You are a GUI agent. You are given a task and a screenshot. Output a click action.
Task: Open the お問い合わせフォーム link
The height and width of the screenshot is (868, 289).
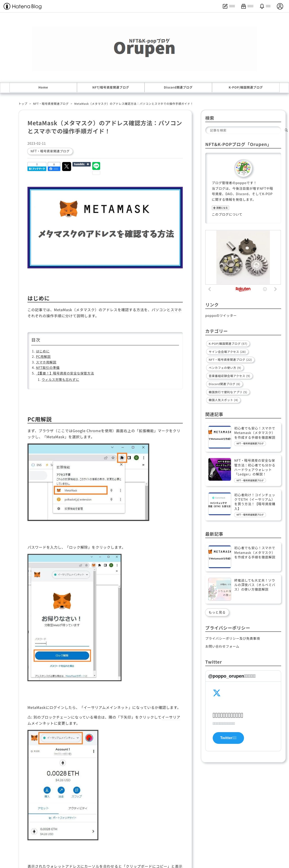pyautogui.click(x=222, y=646)
